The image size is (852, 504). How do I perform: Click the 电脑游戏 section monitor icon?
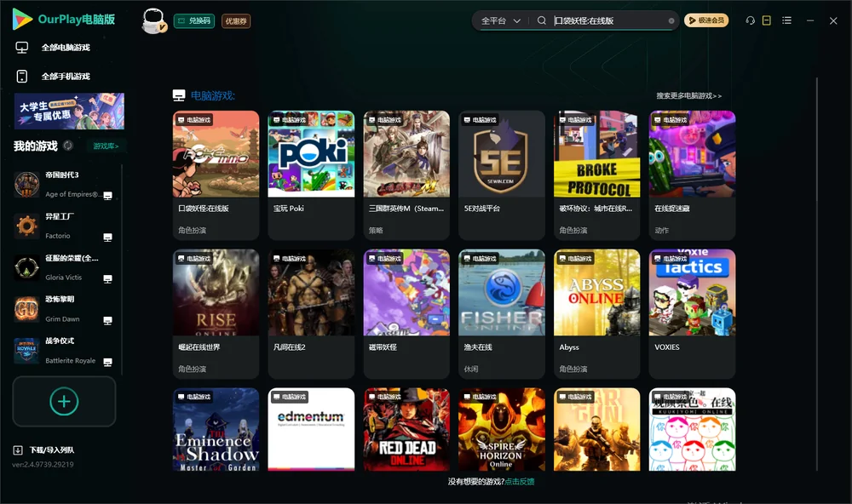click(x=179, y=95)
